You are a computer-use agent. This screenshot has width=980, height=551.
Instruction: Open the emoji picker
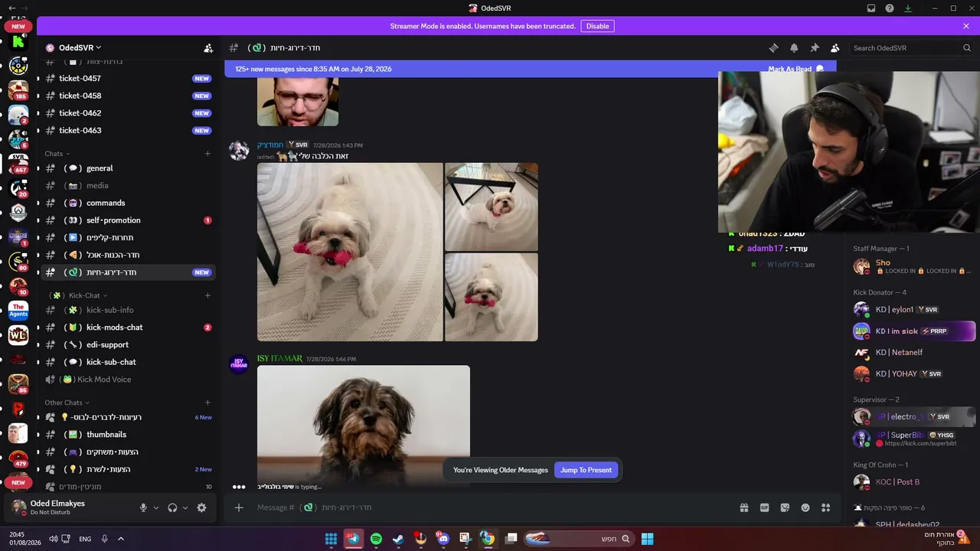tap(805, 507)
